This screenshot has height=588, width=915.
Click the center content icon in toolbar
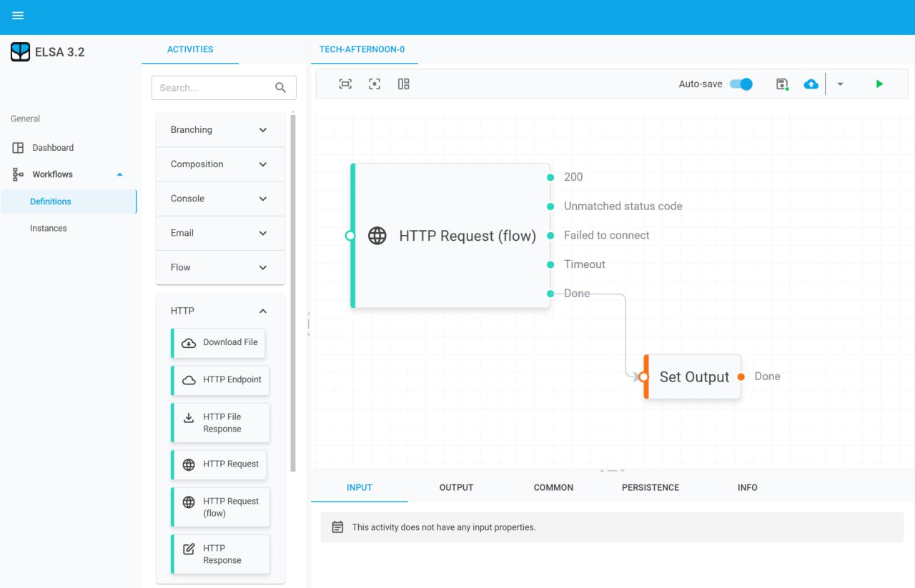[375, 84]
